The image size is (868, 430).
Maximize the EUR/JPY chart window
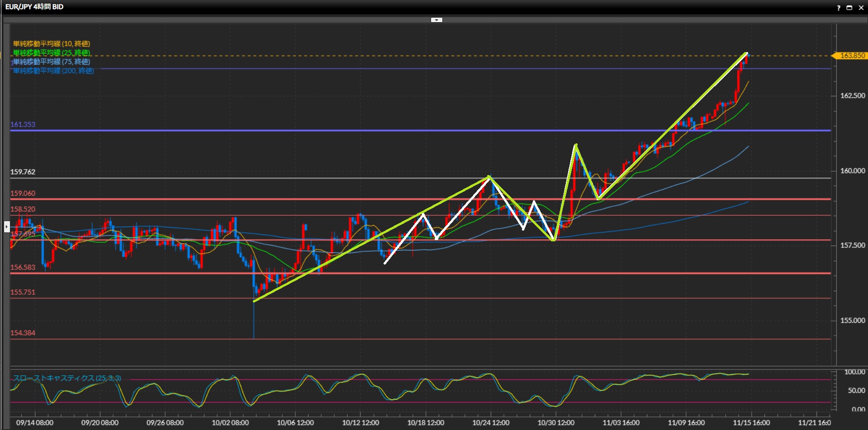click(x=849, y=8)
